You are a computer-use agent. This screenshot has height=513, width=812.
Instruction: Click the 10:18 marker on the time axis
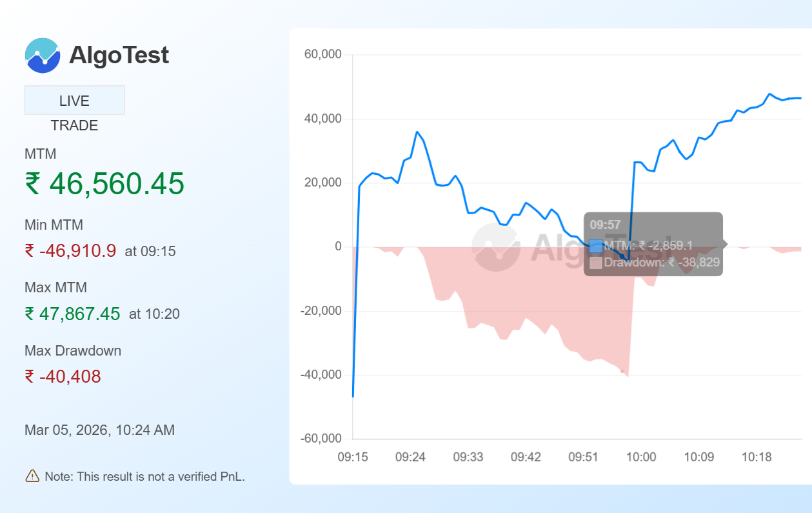[x=757, y=456]
